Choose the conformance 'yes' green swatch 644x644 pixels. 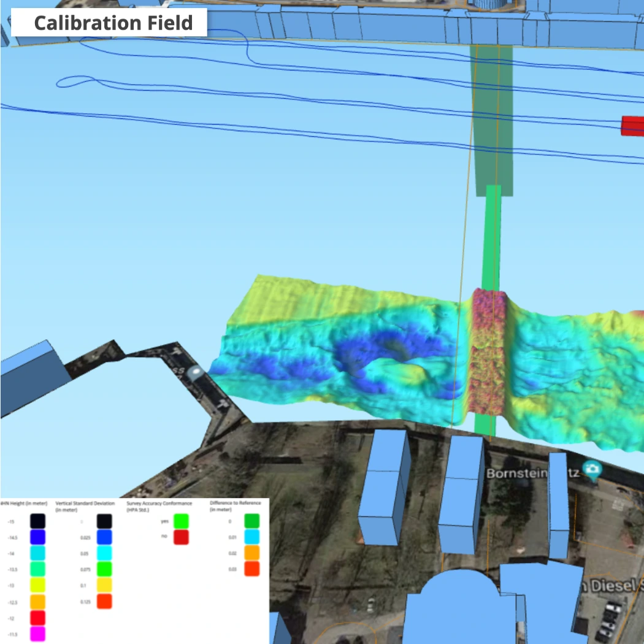180,521
